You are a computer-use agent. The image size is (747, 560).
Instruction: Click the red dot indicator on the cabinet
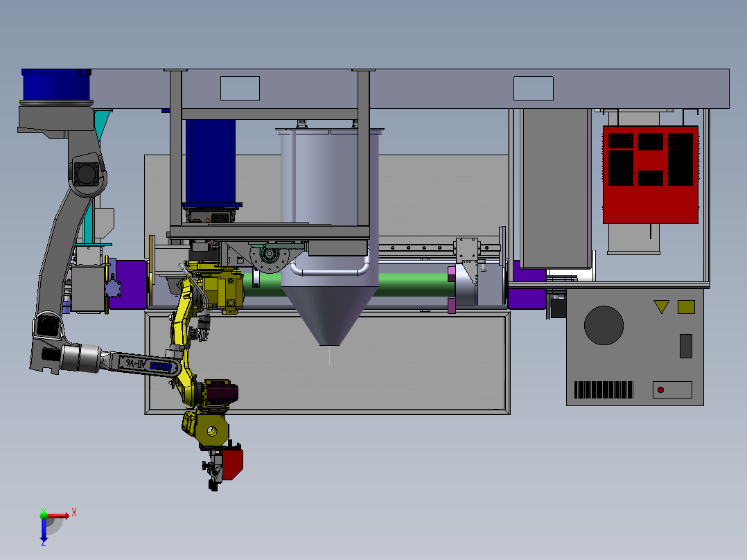pyautogui.click(x=660, y=390)
